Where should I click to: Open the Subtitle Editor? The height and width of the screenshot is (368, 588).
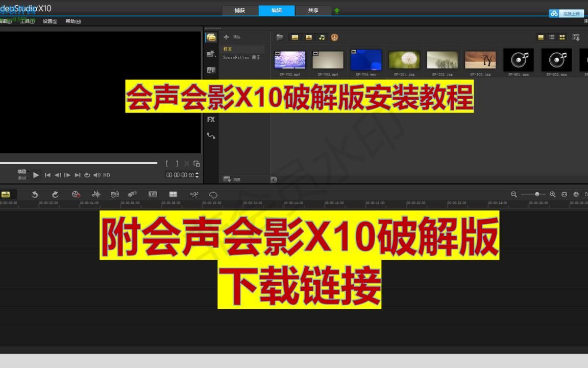153,195
